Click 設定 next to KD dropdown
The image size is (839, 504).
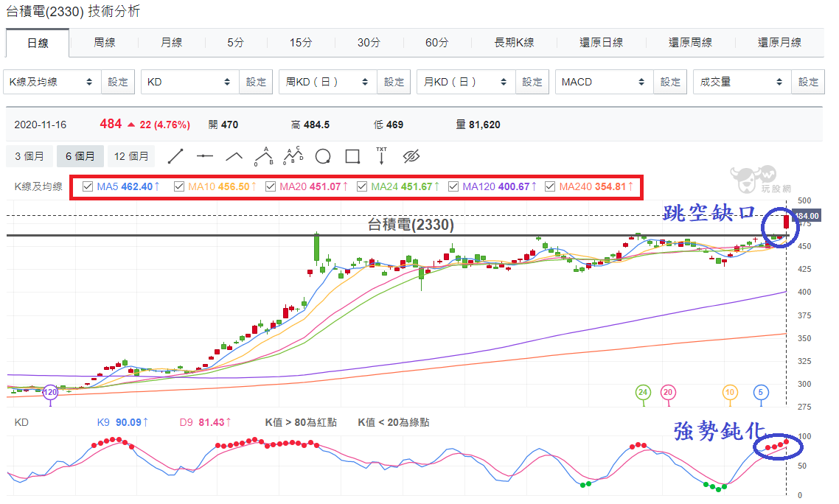click(x=256, y=82)
